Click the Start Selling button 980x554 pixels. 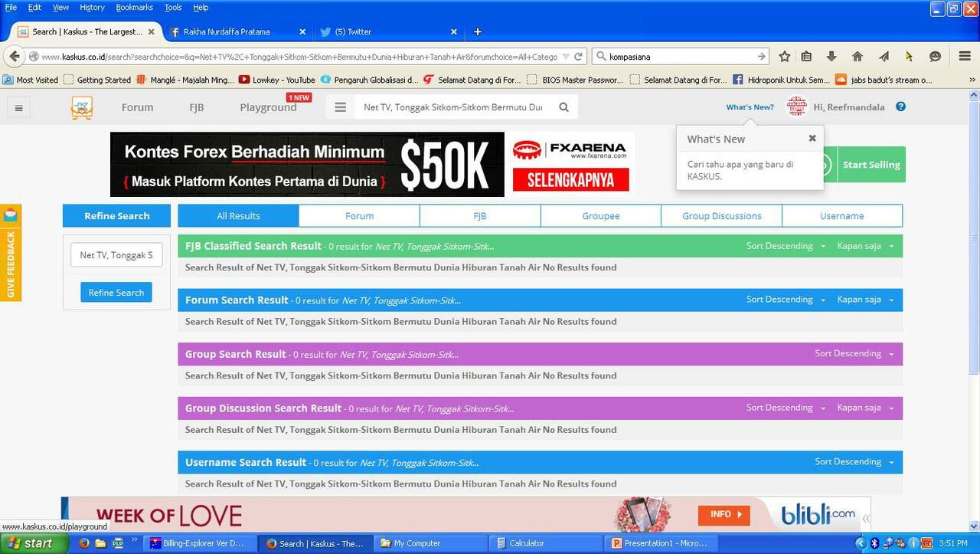(871, 165)
